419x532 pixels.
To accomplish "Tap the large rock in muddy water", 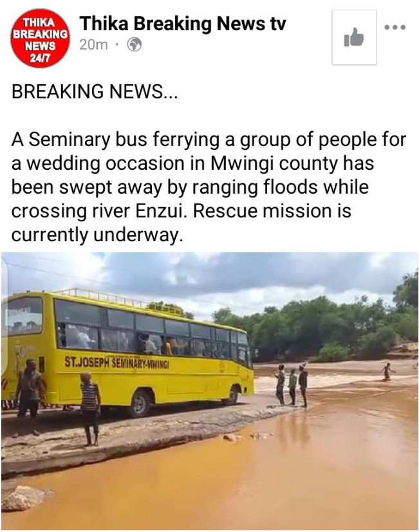I will (x=24, y=498).
